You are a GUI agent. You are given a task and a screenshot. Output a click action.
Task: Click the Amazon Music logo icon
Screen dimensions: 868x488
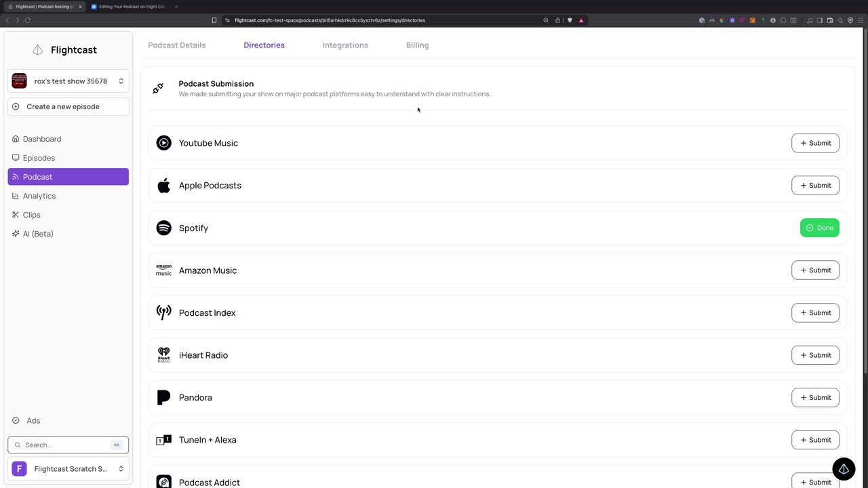pos(163,270)
